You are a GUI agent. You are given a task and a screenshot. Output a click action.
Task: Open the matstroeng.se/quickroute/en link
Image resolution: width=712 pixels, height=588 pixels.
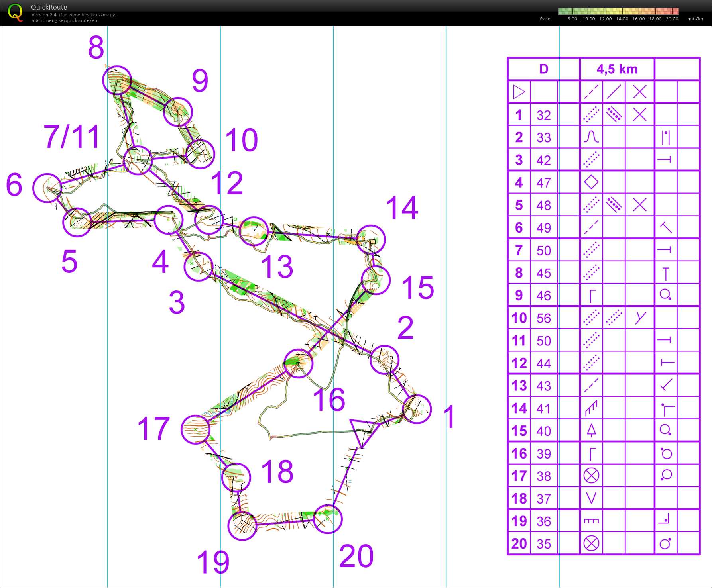pyautogui.click(x=64, y=20)
